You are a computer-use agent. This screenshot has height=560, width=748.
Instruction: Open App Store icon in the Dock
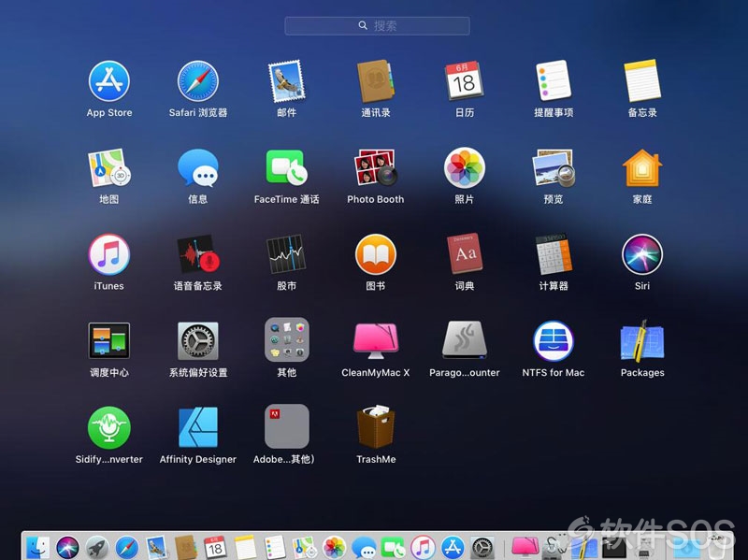tap(453, 548)
